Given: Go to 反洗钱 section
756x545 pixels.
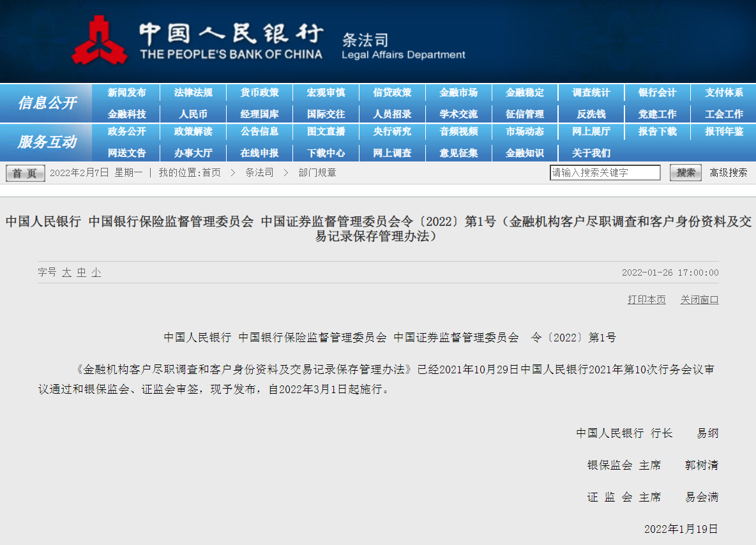Looking at the screenshot, I should [x=591, y=114].
